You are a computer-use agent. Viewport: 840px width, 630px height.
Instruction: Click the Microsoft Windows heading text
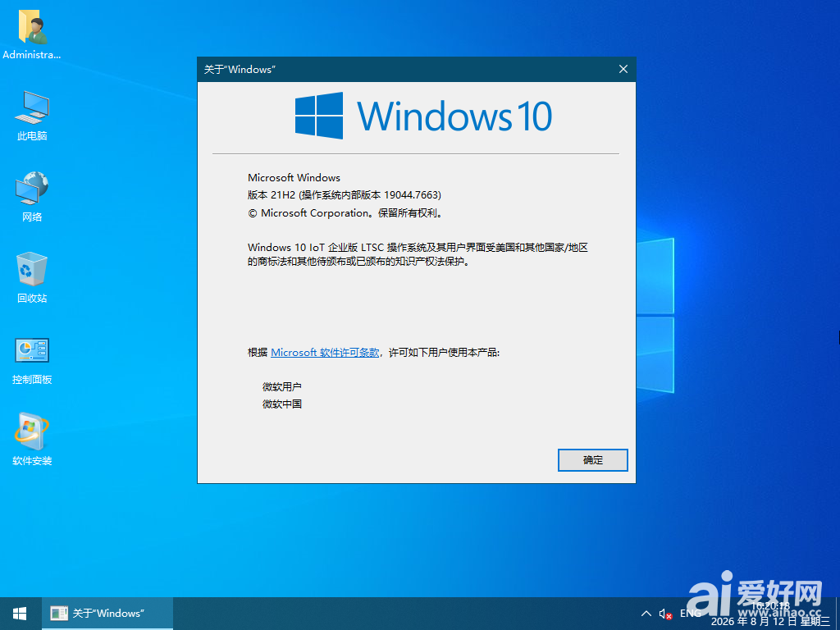[x=294, y=177]
